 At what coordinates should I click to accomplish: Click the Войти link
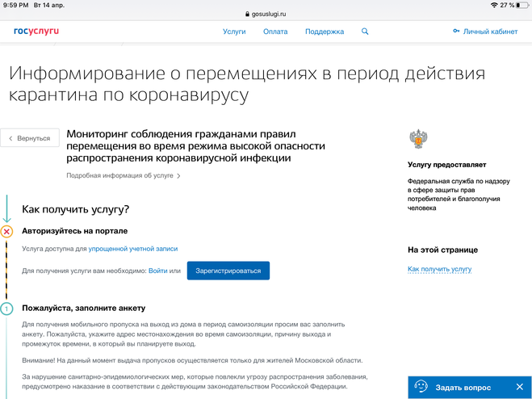tap(157, 271)
